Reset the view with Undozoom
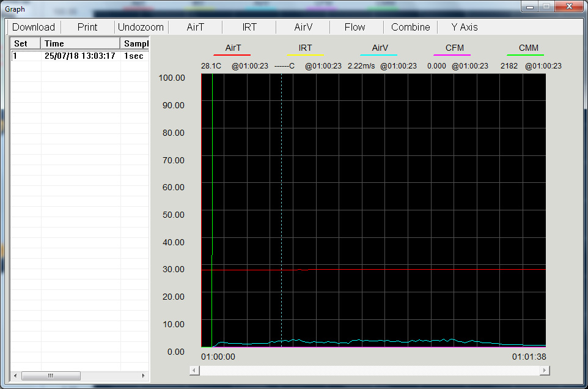The width and height of the screenshot is (588, 389). (141, 27)
